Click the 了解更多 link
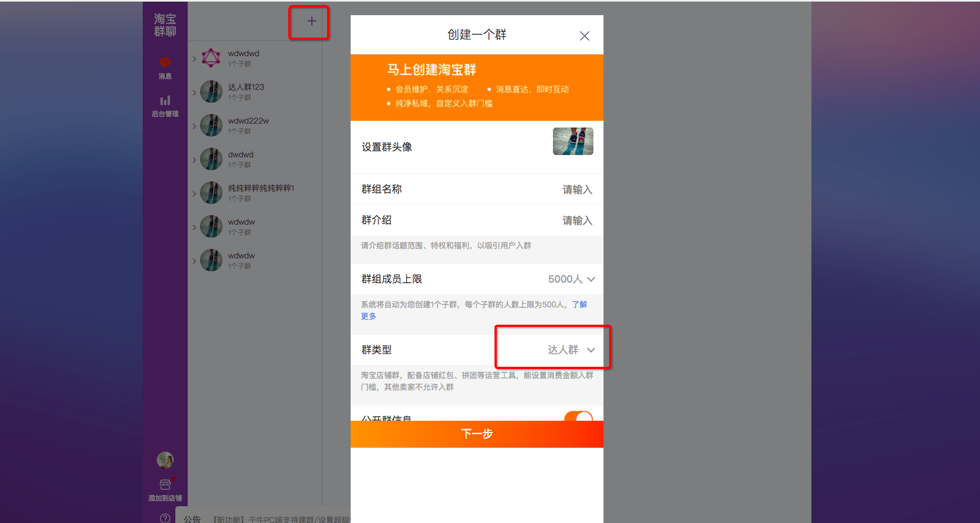The width and height of the screenshot is (980, 523). [579, 304]
